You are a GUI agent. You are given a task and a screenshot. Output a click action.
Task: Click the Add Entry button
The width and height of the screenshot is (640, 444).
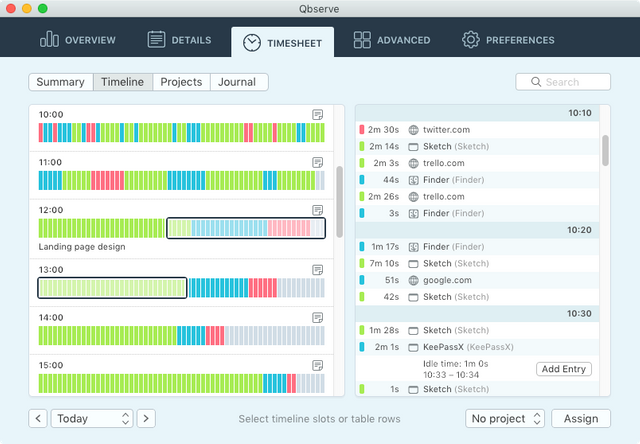point(564,369)
